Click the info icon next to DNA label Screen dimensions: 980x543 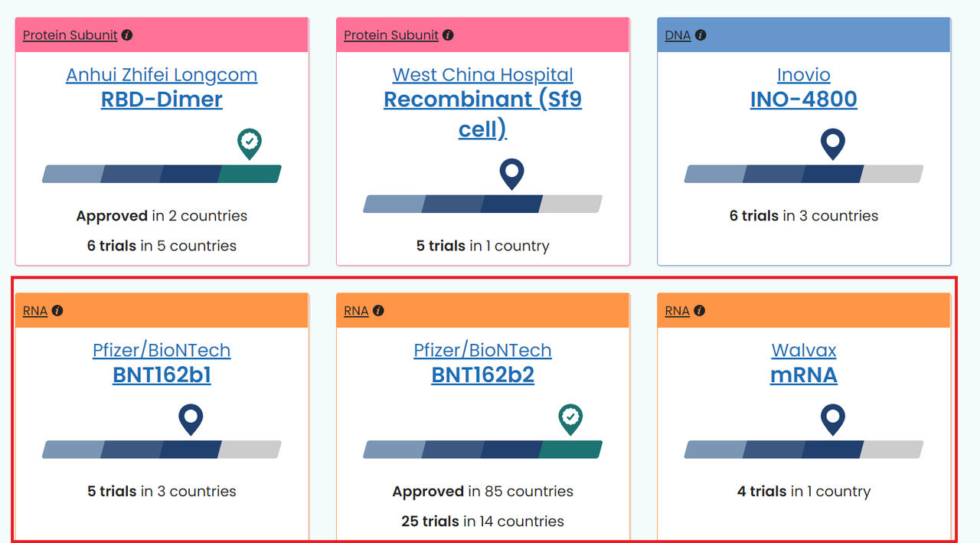[x=701, y=35]
